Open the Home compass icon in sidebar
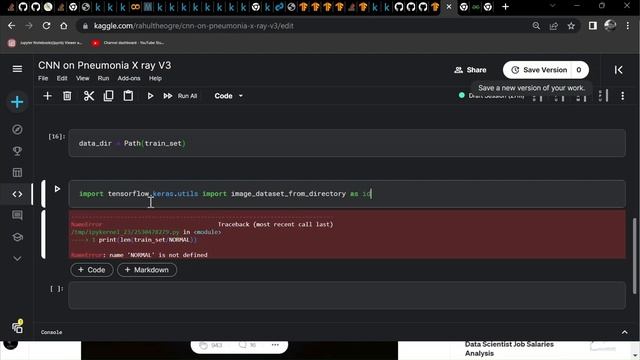Image resolution: width=640 pixels, height=360 pixels. click(x=17, y=129)
